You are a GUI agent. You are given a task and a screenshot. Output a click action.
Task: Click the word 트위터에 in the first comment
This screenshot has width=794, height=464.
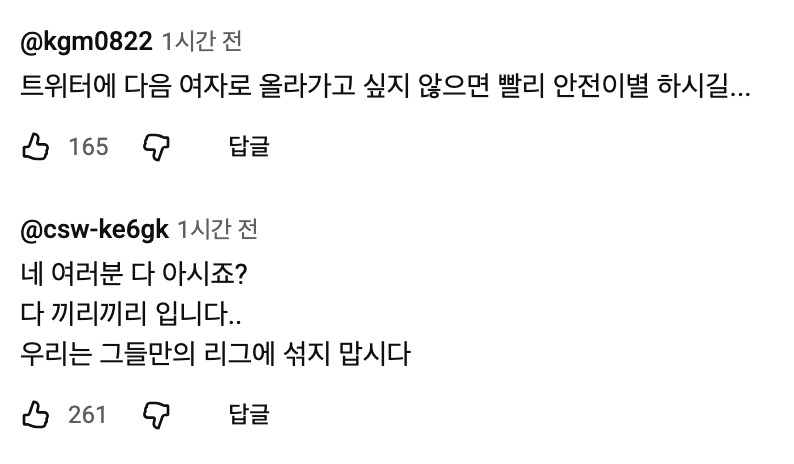67,87
